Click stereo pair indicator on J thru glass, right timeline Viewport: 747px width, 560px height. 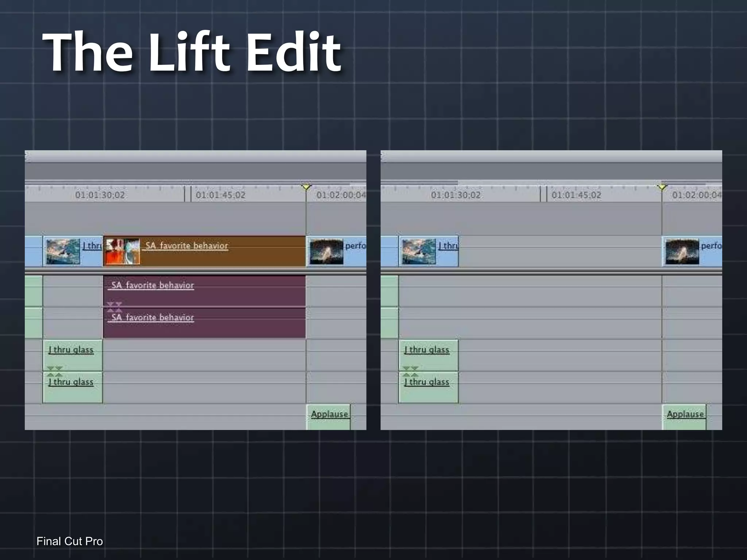[410, 371]
